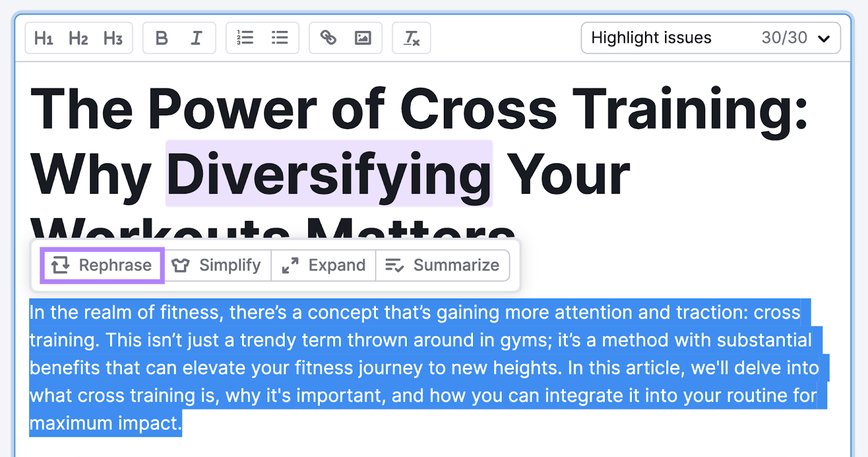
Task: Click the 30/30 issues counter
Action: (x=784, y=37)
